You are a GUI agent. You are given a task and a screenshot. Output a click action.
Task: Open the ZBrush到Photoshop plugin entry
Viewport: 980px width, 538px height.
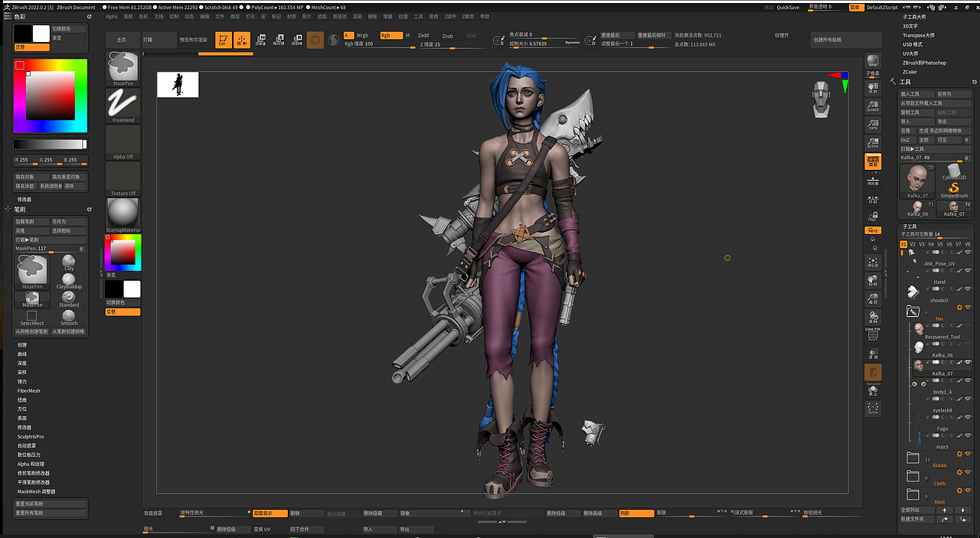pyautogui.click(x=924, y=63)
